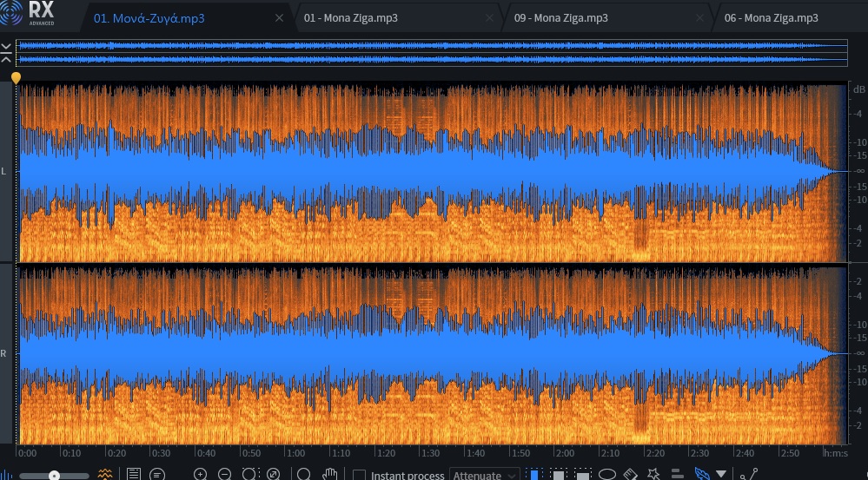Close the 01. Μονά-Ζυγά.mp3 tab
Screen dimensions: 868x480
coord(279,17)
